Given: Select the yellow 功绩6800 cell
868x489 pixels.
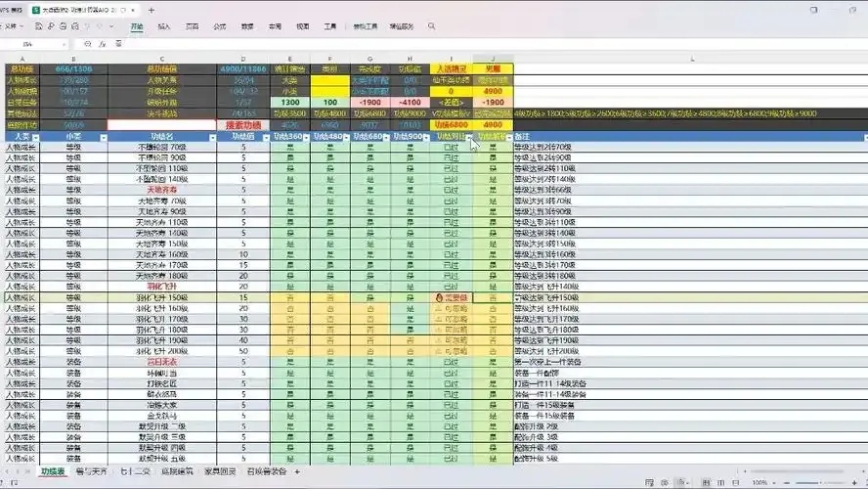Looking at the screenshot, I should point(452,125).
